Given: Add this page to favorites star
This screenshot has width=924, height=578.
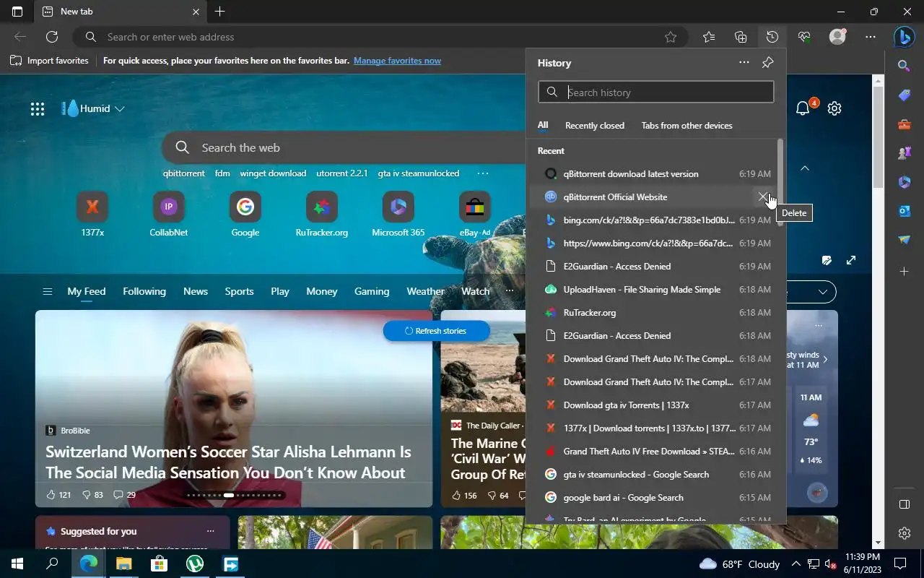Looking at the screenshot, I should (671, 37).
